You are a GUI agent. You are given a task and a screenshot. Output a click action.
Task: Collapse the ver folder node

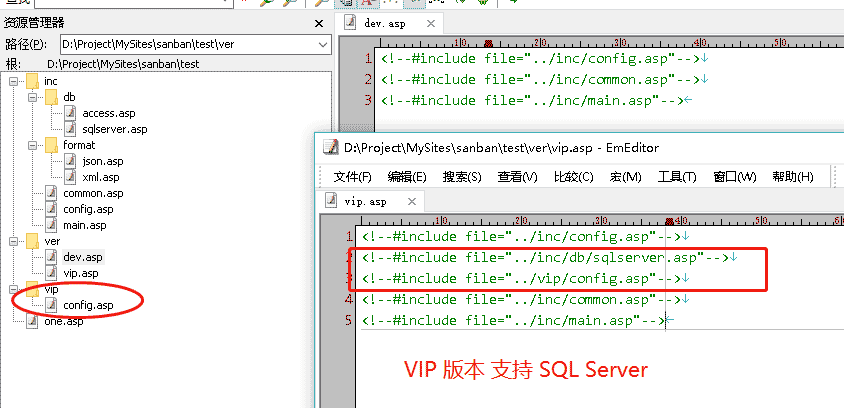13,241
